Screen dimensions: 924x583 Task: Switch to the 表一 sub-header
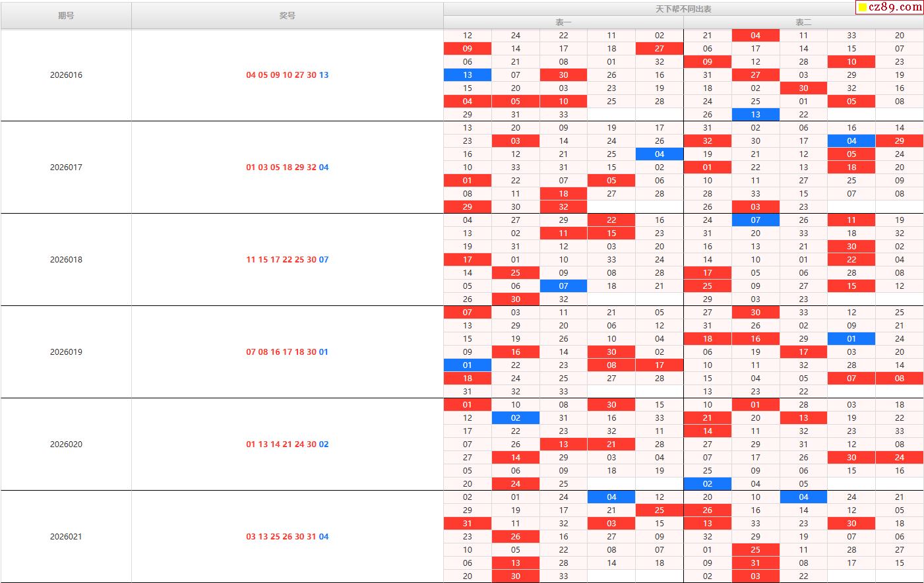563,22
